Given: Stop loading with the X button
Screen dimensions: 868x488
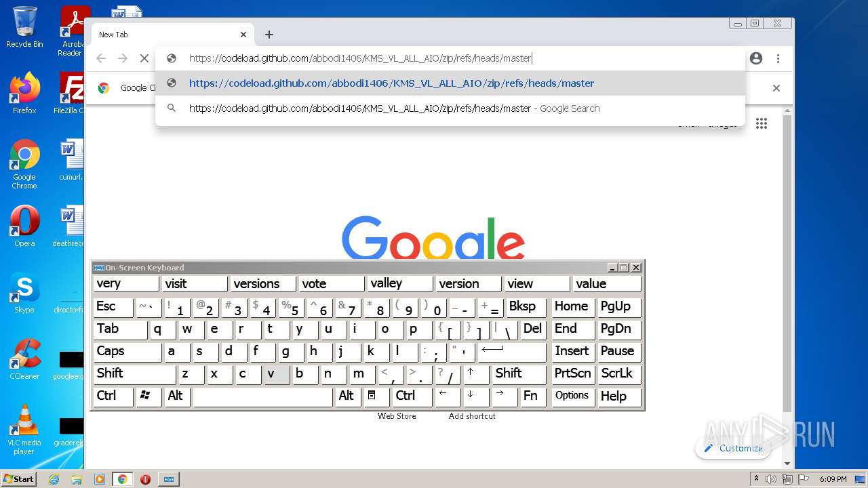Looking at the screenshot, I should pyautogui.click(x=144, y=58).
